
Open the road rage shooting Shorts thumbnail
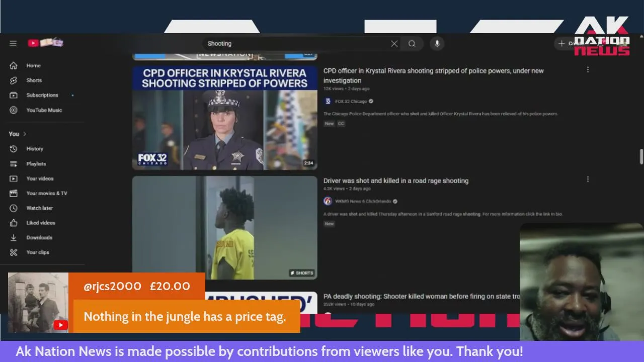pyautogui.click(x=225, y=228)
